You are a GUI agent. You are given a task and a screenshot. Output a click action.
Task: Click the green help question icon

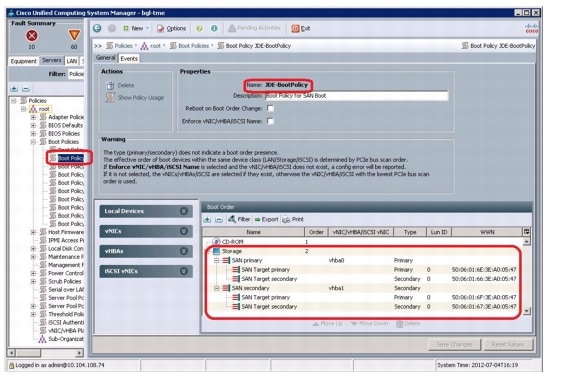click(x=199, y=28)
